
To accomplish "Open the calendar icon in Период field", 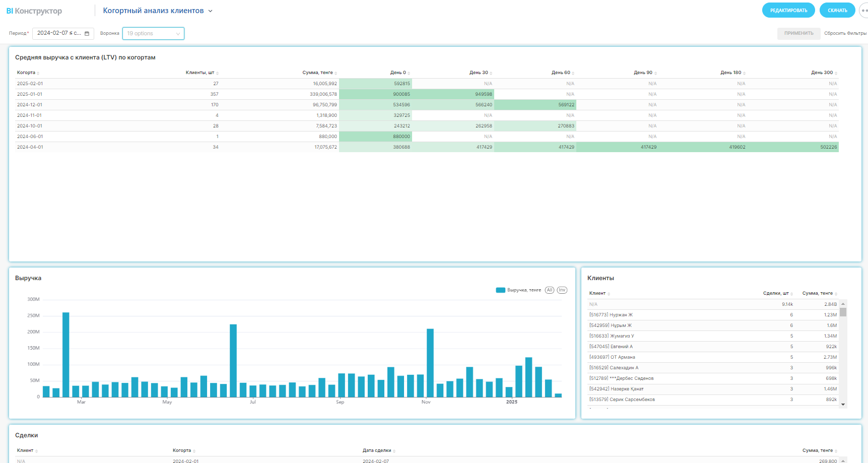I will (87, 34).
